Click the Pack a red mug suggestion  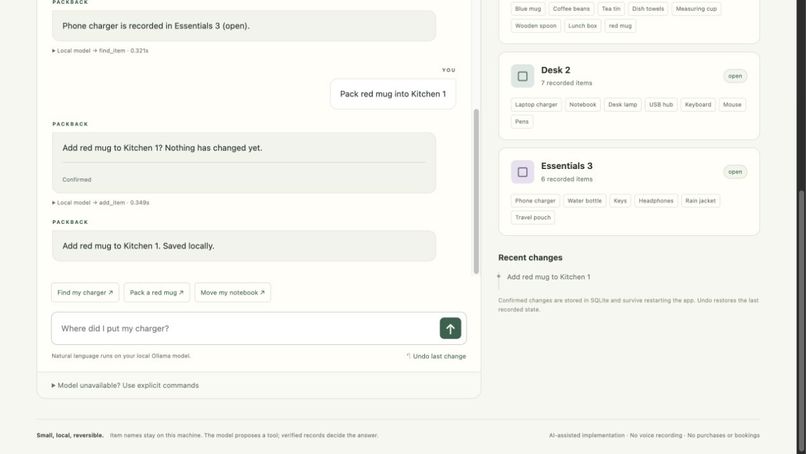click(x=157, y=293)
